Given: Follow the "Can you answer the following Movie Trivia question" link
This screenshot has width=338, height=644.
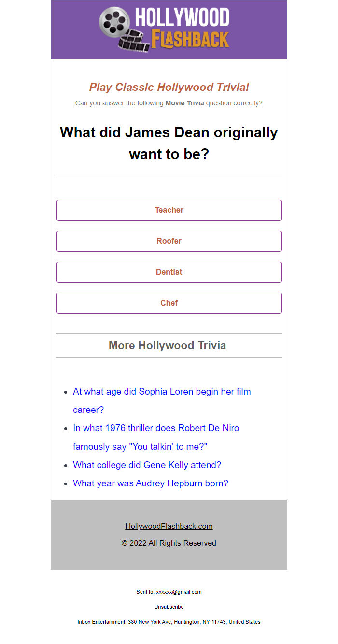Looking at the screenshot, I should [x=169, y=103].
